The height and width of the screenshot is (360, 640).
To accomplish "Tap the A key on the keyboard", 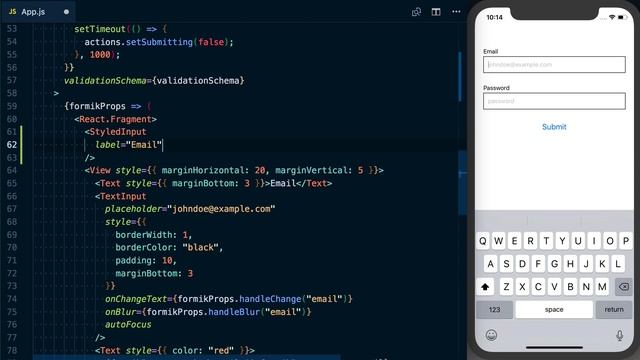I will click(x=490, y=264).
